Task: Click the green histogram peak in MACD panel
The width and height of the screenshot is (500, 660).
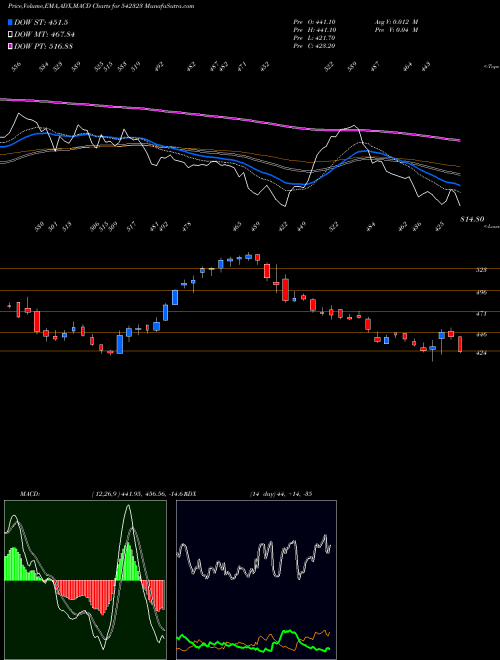Action: tap(128, 562)
